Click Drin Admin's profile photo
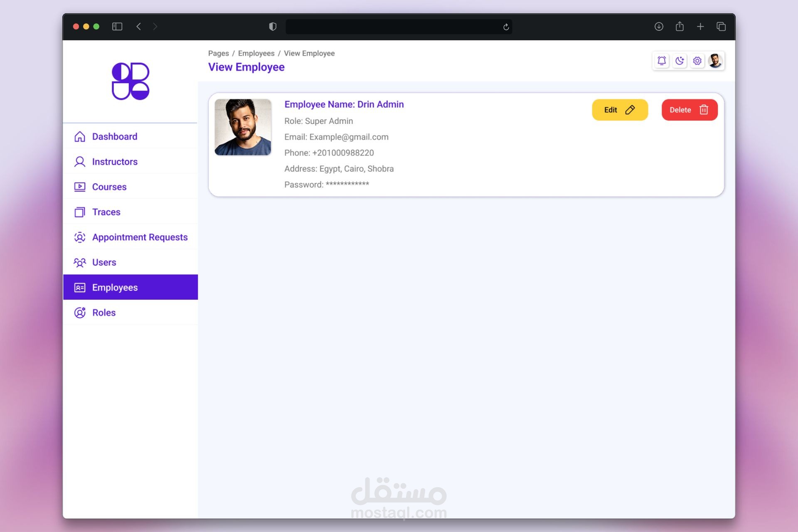Viewport: 798px width, 532px height. 243,127
